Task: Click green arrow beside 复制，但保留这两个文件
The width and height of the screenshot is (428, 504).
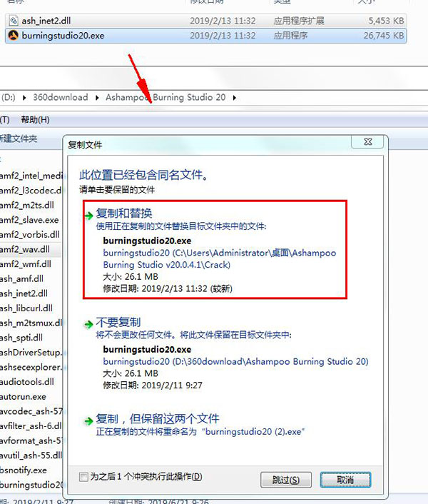Action: coord(88,419)
